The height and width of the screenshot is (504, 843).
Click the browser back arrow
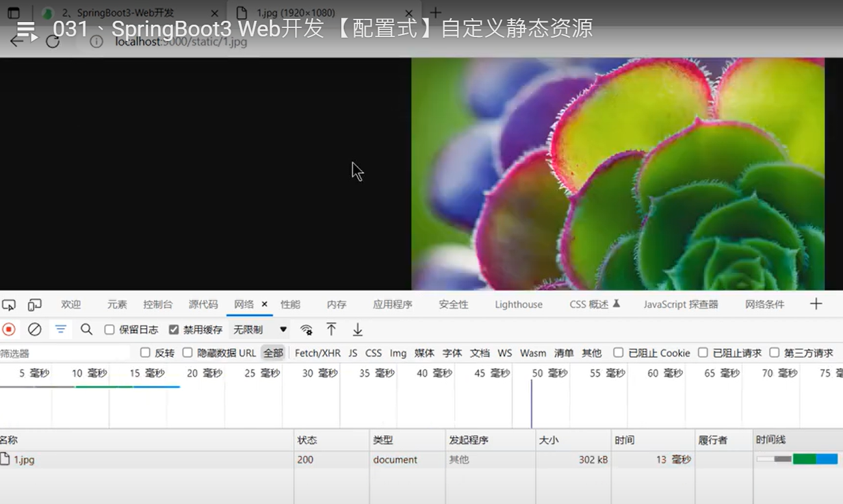[x=17, y=42]
